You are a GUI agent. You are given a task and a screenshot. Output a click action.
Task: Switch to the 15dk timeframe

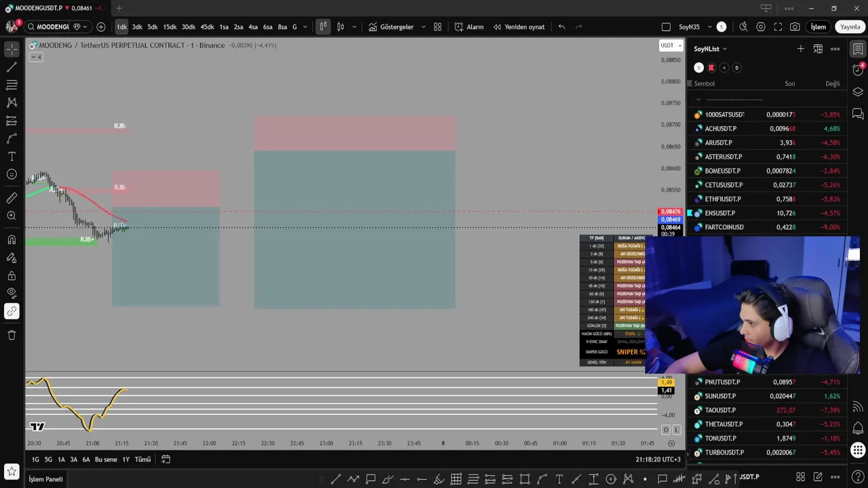point(170,27)
